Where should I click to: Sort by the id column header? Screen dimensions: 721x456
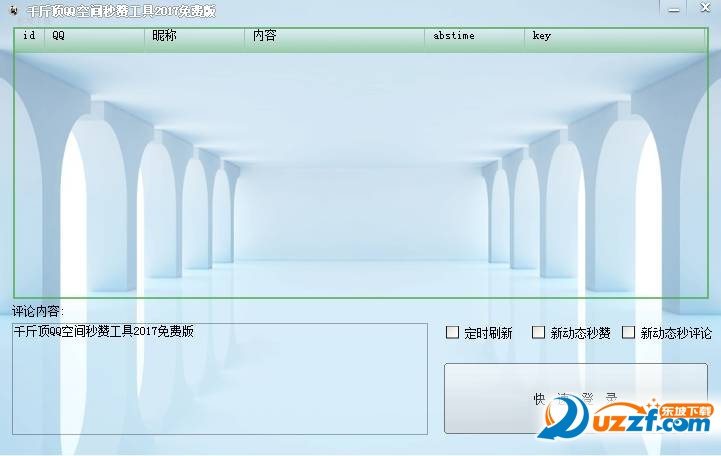(29, 36)
